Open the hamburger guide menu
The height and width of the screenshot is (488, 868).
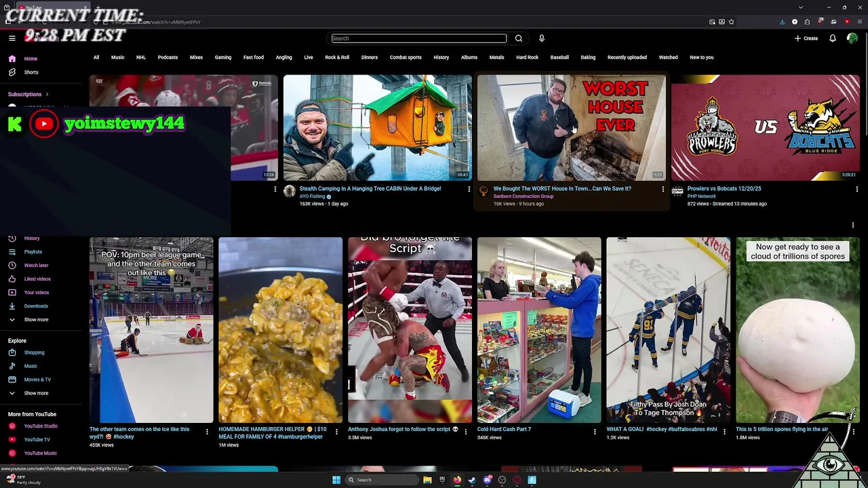click(12, 38)
